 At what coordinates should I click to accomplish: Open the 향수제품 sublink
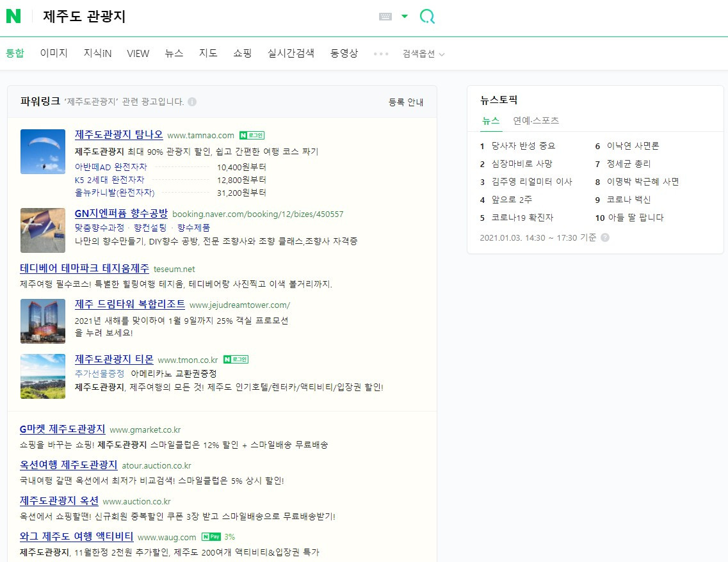coord(193,228)
